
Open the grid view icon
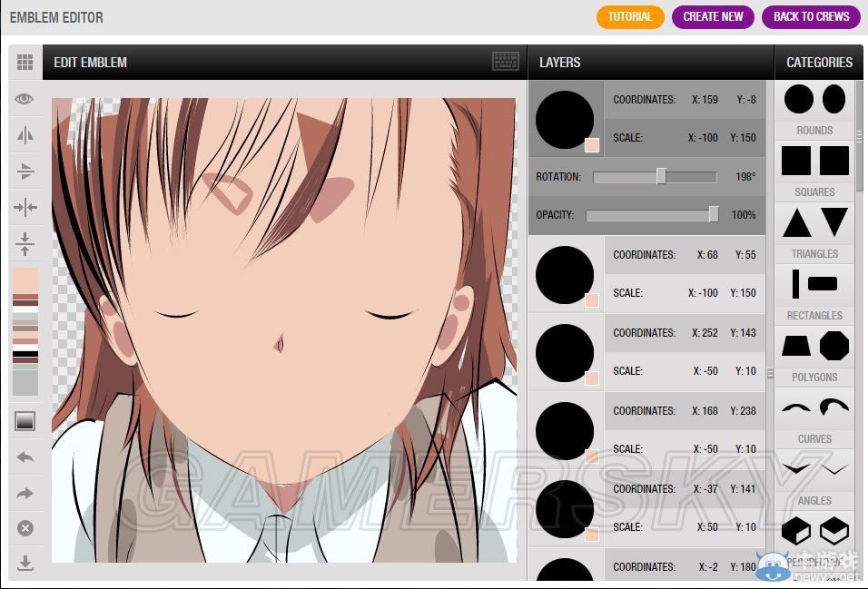[25, 63]
